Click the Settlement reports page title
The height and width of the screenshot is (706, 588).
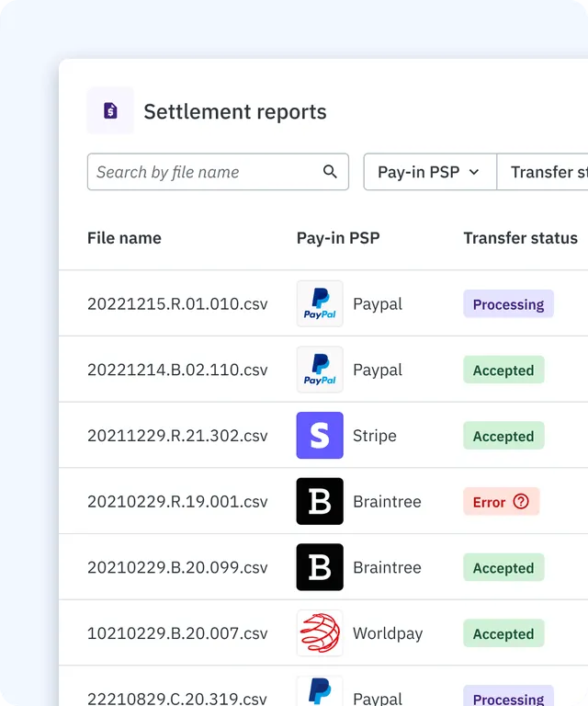[x=235, y=111]
